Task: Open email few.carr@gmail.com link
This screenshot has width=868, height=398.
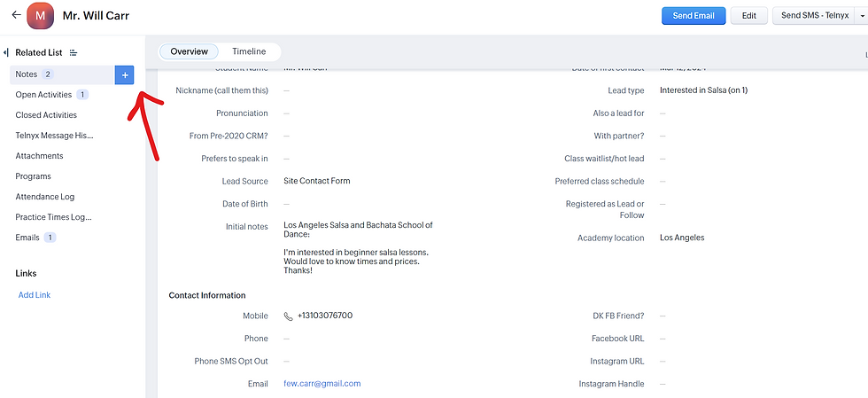Action: [x=322, y=384]
